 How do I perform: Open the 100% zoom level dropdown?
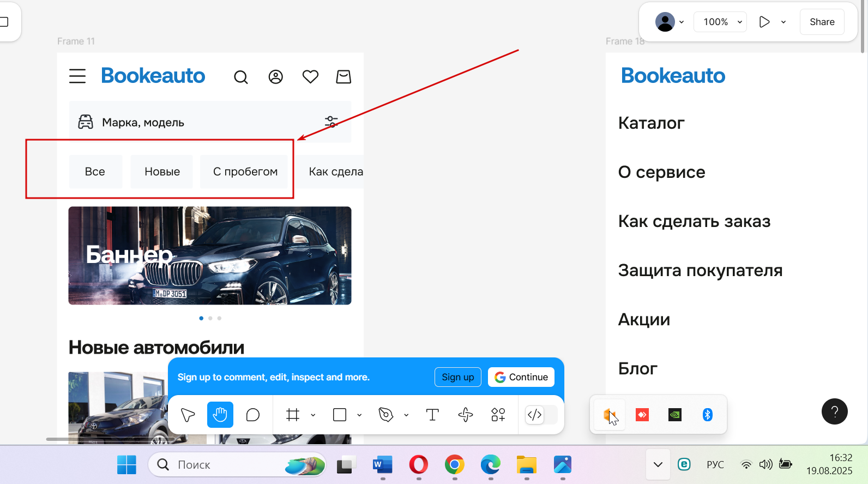click(720, 22)
